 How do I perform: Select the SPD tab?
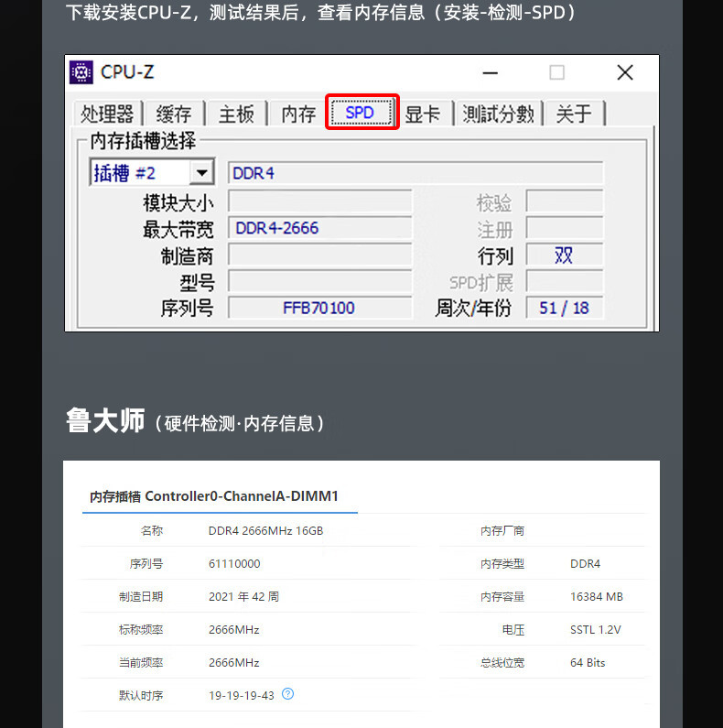(x=362, y=113)
